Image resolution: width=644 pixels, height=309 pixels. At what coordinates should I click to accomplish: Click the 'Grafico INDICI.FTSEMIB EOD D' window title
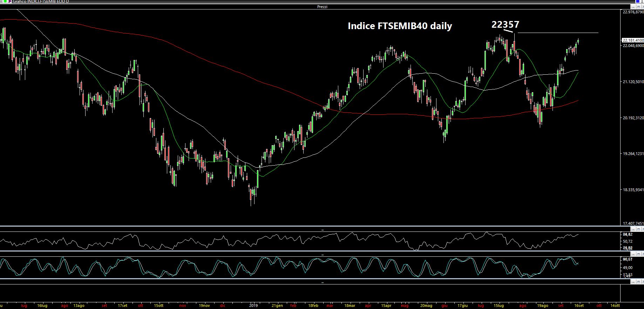tap(41, 2)
